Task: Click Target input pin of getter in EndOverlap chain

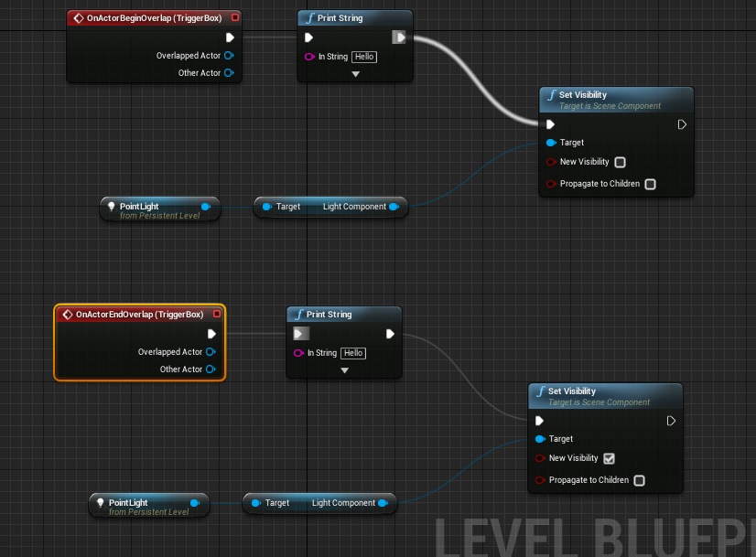Action: point(255,503)
